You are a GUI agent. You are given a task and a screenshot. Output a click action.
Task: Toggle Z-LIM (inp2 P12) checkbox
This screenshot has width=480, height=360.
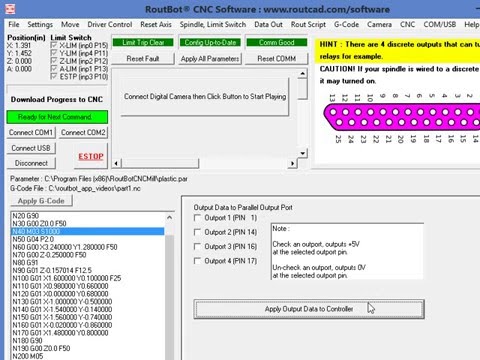(x=54, y=61)
